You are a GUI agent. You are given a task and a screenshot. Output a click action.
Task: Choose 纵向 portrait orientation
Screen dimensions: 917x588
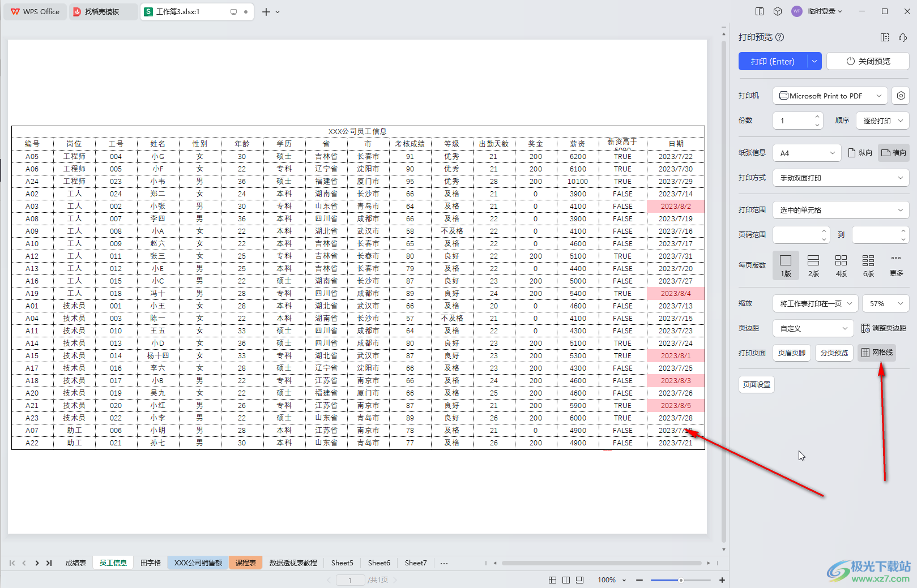click(x=860, y=153)
